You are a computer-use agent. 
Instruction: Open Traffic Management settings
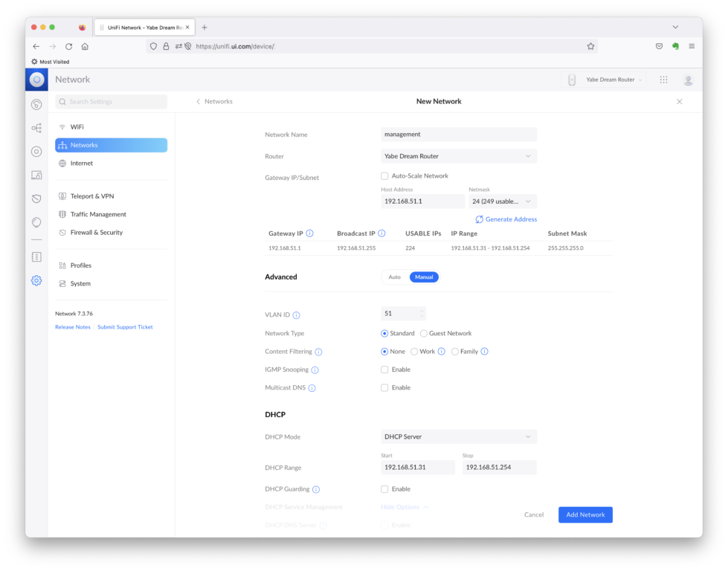click(111, 214)
